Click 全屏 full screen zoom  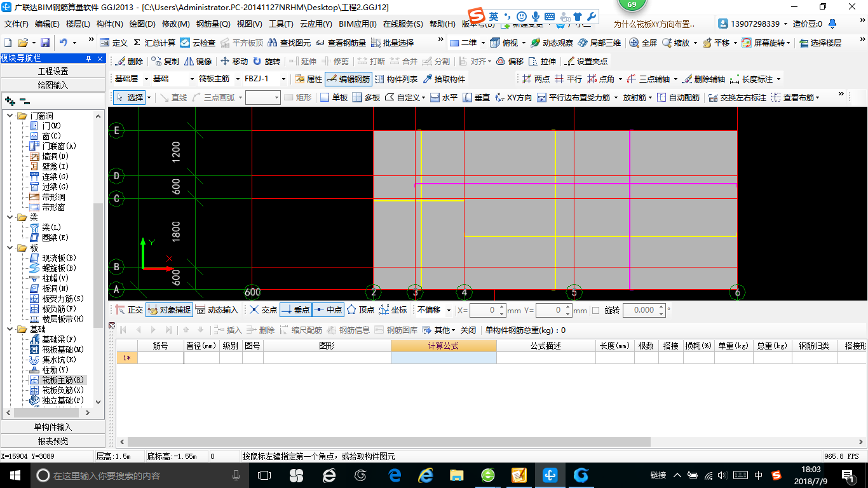[x=643, y=43]
